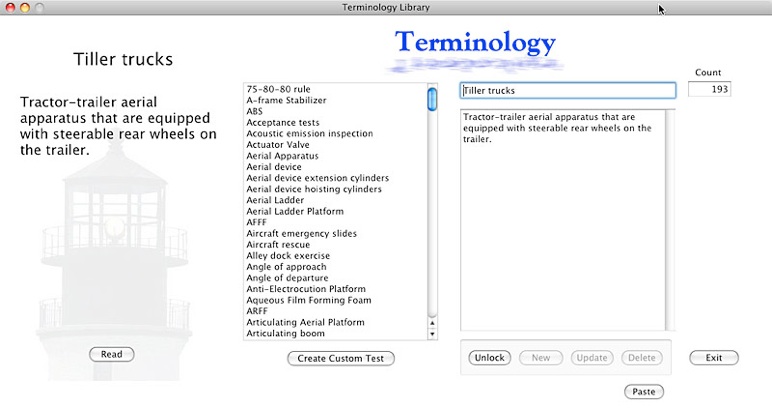Click the Update button
The height and width of the screenshot is (408, 772).
(592, 358)
